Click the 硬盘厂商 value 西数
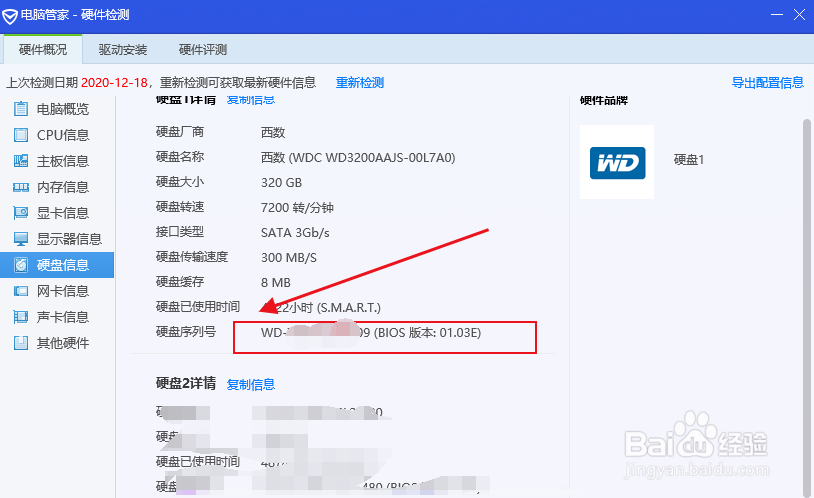The image size is (814, 498). pyautogui.click(x=273, y=133)
